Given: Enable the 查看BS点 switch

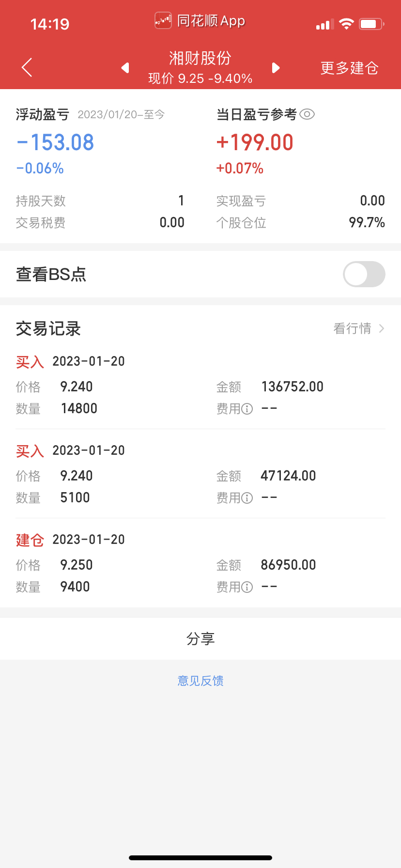Looking at the screenshot, I should [x=364, y=274].
